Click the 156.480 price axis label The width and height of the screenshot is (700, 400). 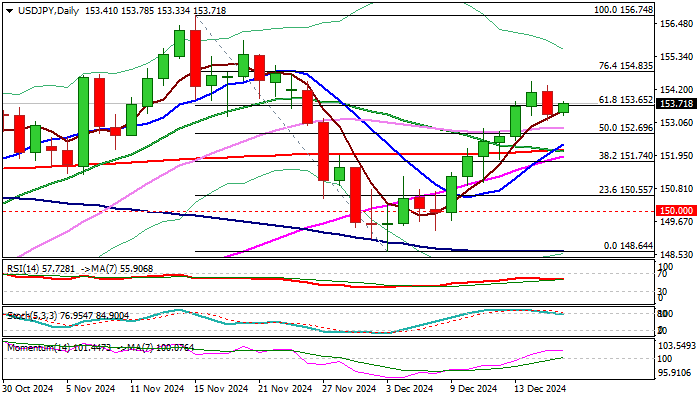point(678,26)
